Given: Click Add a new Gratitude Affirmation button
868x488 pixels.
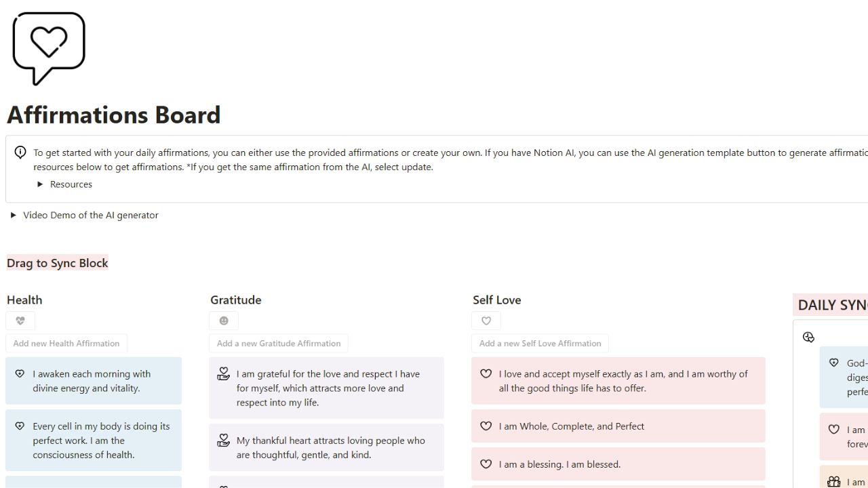Looking at the screenshot, I should [x=279, y=343].
